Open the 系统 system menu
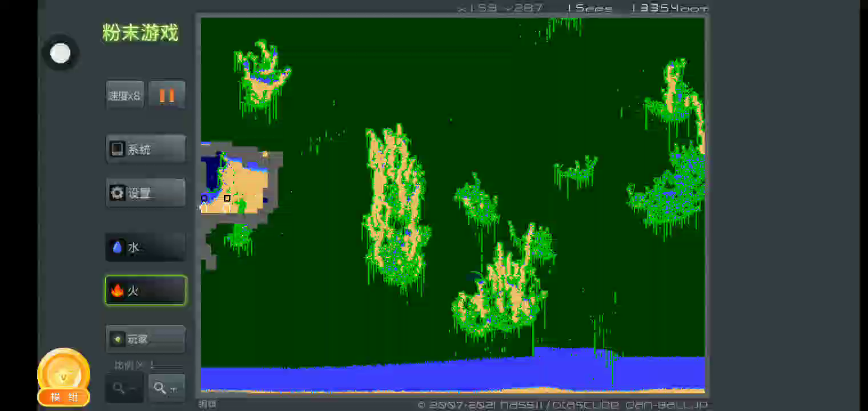This screenshot has height=411, width=868. point(146,150)
